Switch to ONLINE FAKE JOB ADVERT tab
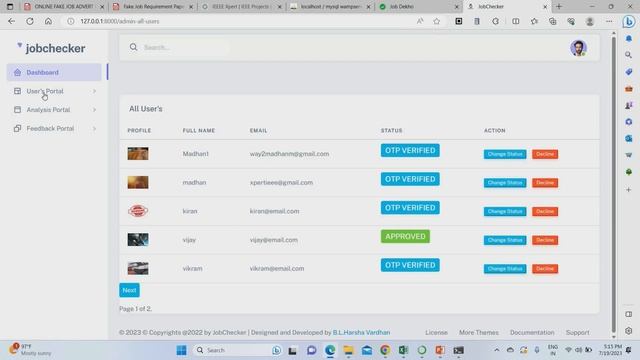This screenshot has width=640, height=360. point(63,7)
